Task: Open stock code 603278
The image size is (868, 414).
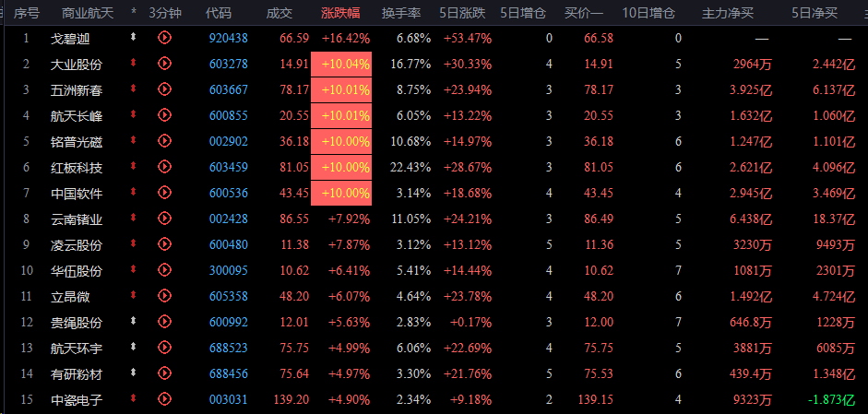Action: click(229, 65)
